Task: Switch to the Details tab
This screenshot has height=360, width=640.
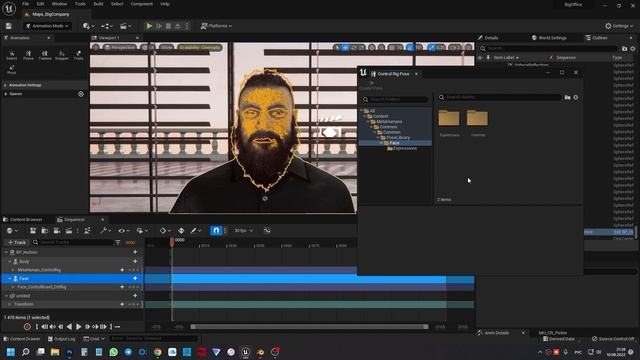Action: pos(488,38)
